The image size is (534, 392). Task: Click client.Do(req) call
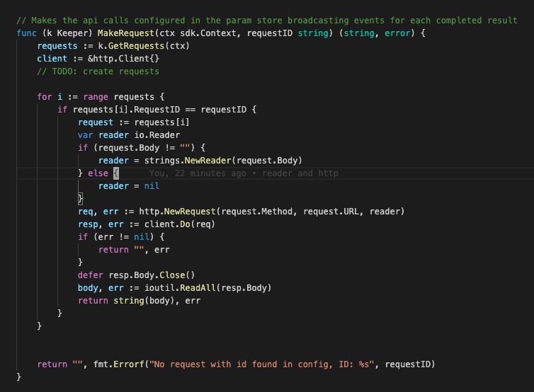click(179, 224)
